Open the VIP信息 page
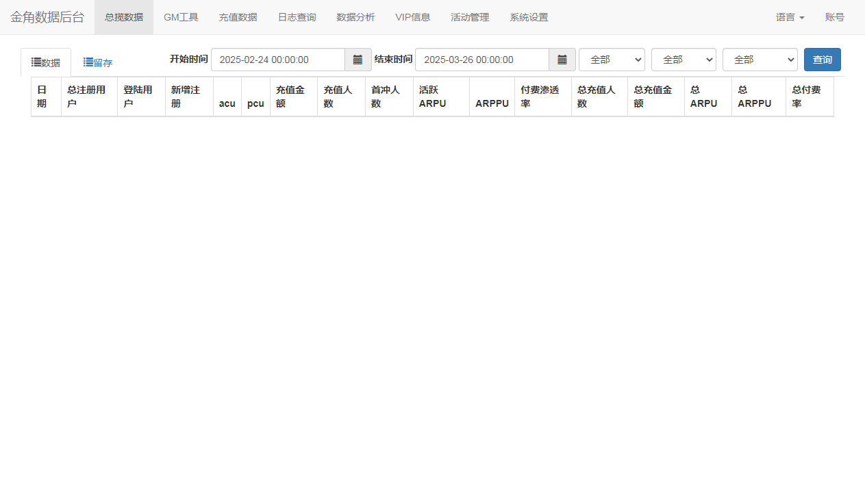Image resolution: width=865 pixels, height=504 pixels. pyautogui.click(x=413, y=17)
